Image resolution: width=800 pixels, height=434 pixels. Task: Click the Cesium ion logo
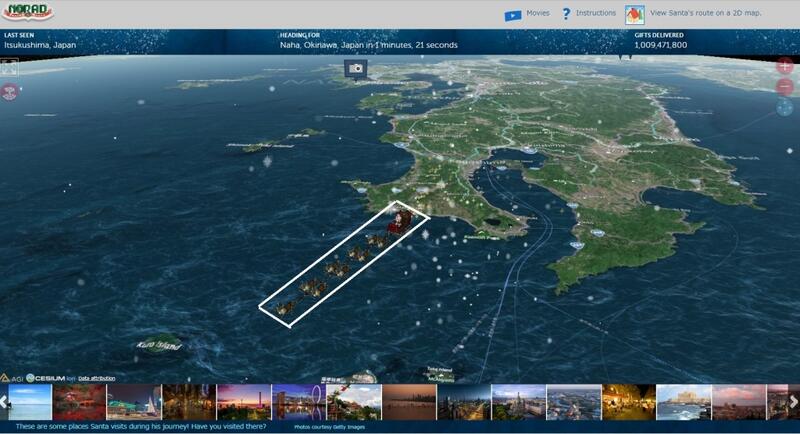pos(51,378)
